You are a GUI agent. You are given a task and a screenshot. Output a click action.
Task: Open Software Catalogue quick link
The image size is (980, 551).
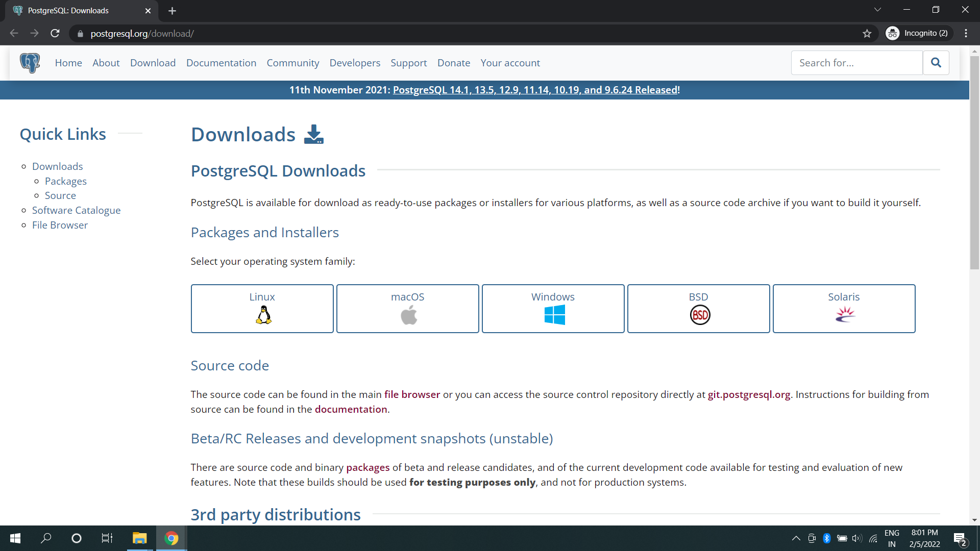pos(76,210)
